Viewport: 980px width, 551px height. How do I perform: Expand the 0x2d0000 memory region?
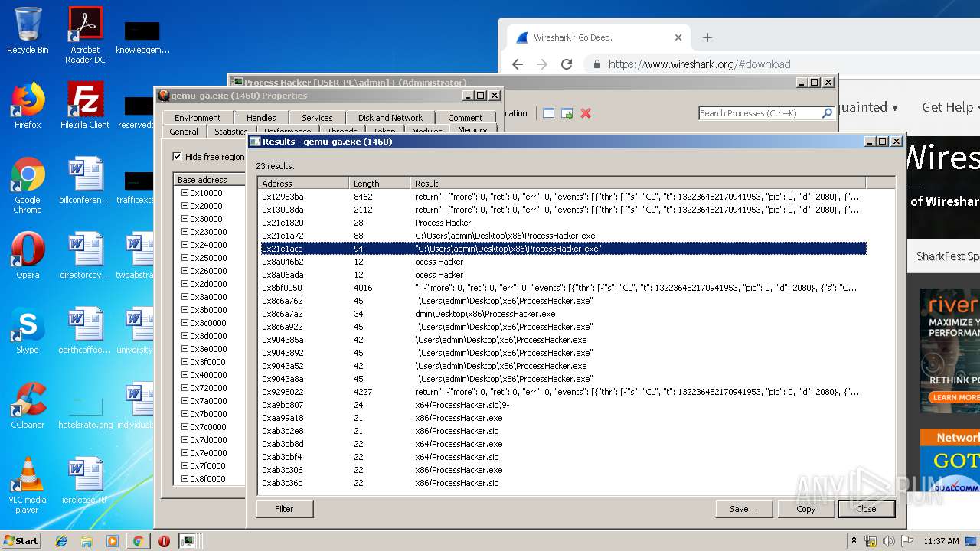click(x=185, y=284)
